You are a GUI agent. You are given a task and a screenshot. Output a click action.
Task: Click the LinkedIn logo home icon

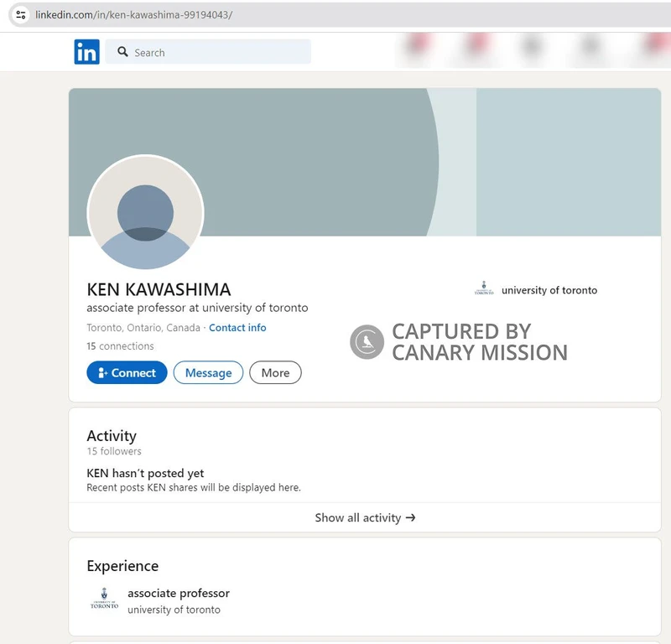(87, 52)
